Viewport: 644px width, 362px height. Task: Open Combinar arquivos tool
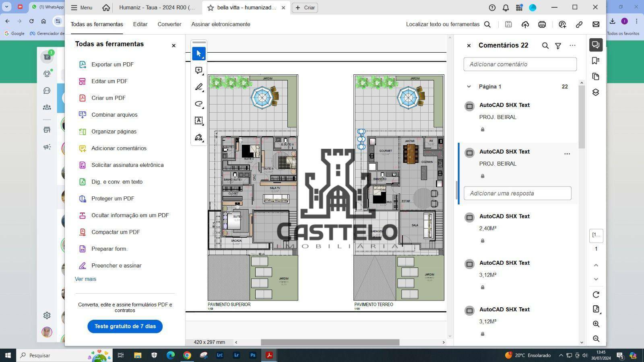pyautogui.click(x=114, y=115)
